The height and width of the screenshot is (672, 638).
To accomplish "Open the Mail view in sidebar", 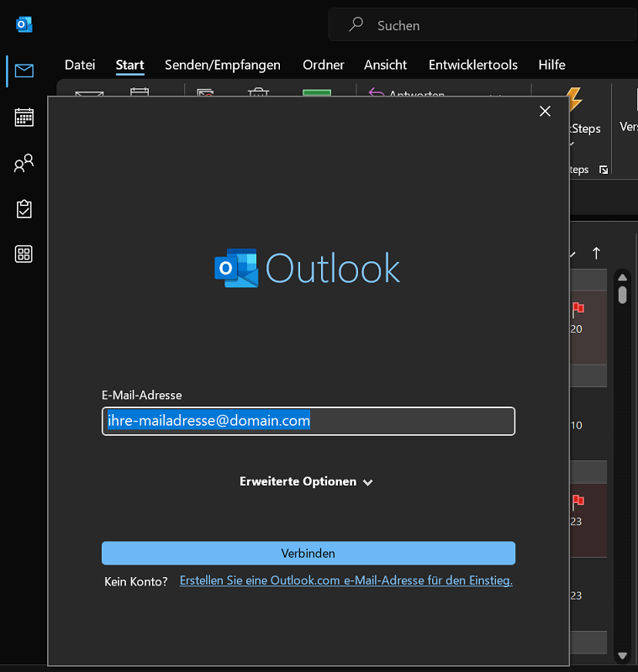I will click(x=24, y=71).
